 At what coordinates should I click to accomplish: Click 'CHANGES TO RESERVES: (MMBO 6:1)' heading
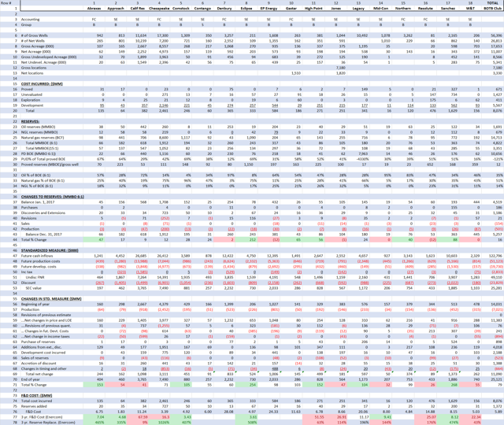(53, 197)
